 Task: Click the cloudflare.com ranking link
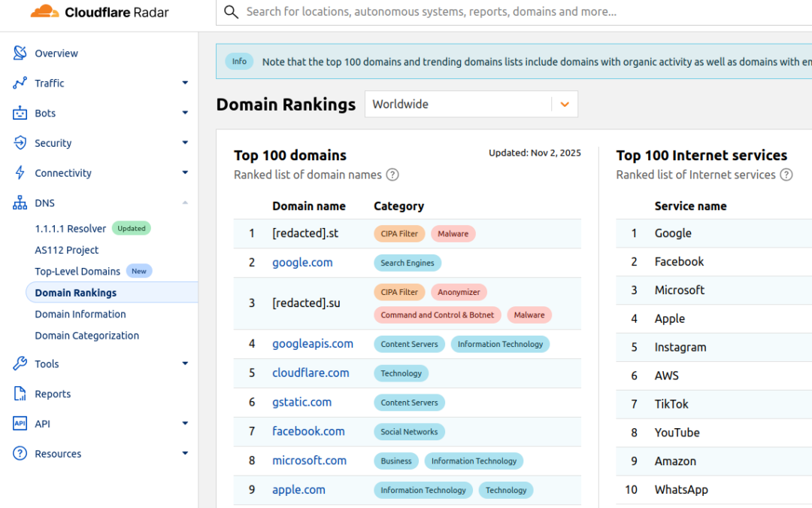click(x=311, y=373)
